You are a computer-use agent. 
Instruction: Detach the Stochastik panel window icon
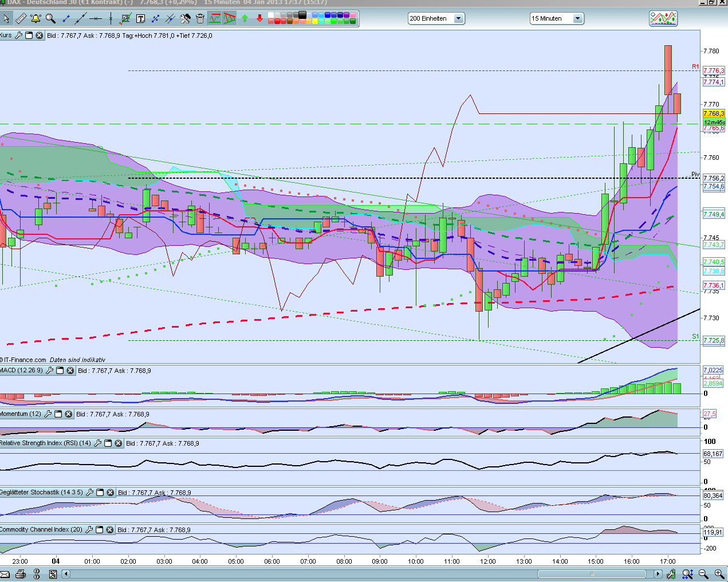100,493
